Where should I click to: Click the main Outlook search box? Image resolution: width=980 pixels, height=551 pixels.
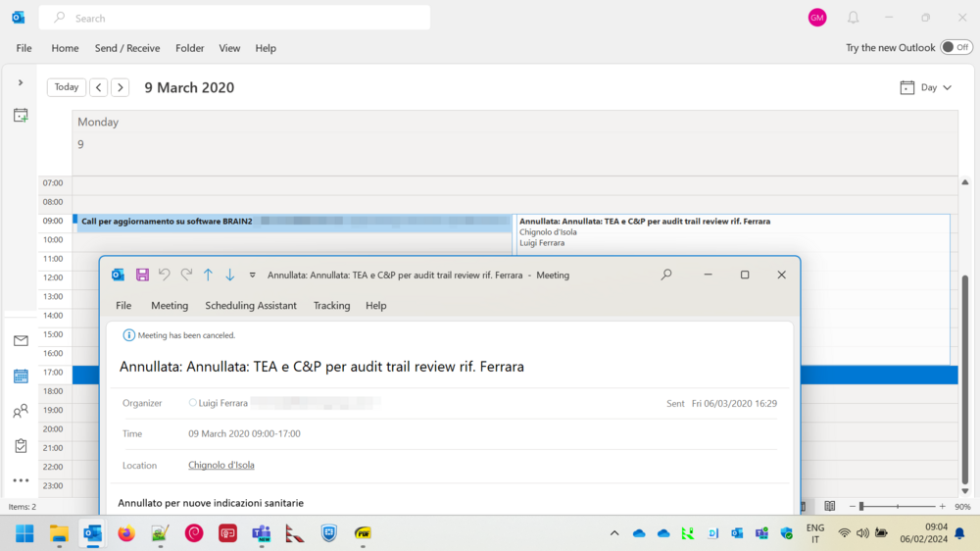[x=235, y=18]
